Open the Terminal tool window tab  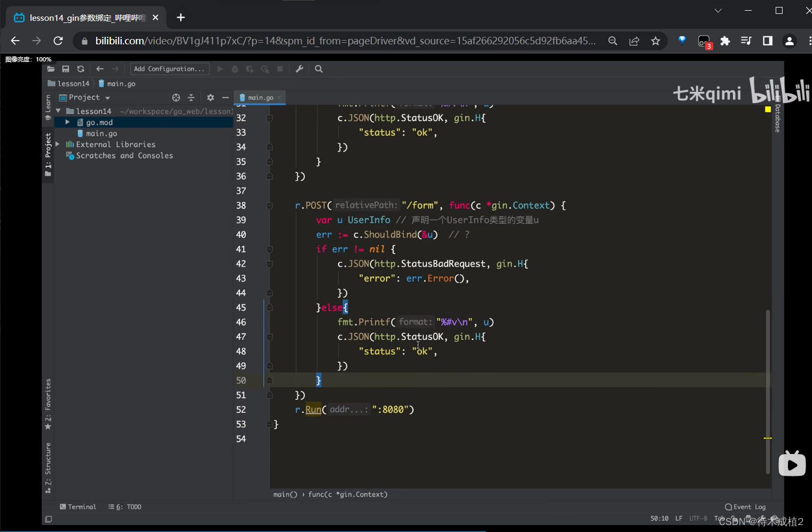(78, 507)
